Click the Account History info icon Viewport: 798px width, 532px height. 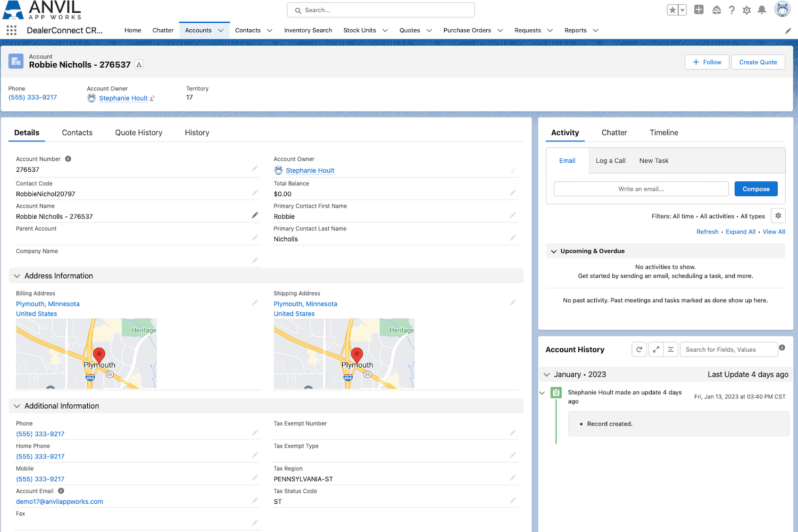pyautogui.click(x=782, y=347)
